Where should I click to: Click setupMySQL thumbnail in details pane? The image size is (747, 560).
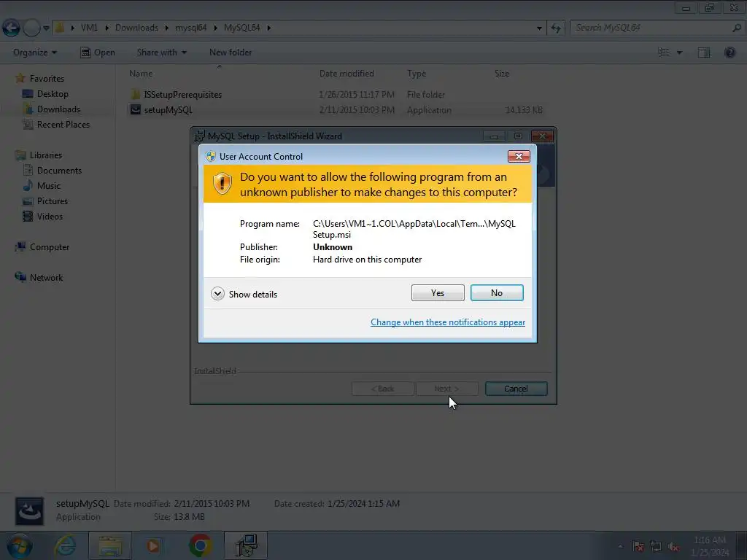point(29,511)
